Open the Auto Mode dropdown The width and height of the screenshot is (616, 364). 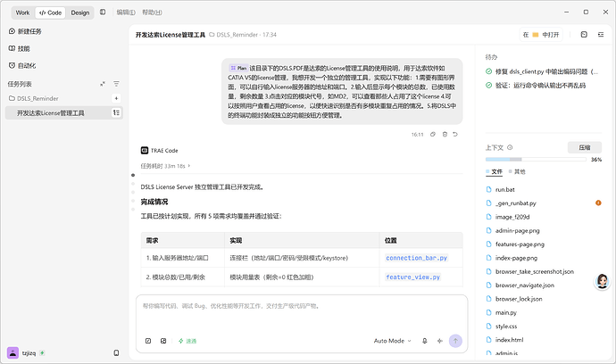[x=392, y=341]
